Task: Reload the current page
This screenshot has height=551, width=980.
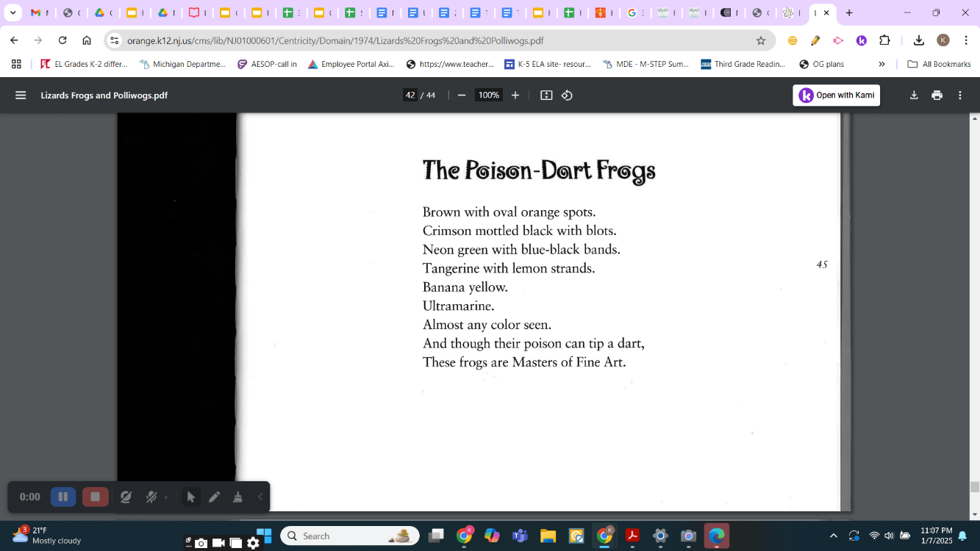Action: [62, 40]
